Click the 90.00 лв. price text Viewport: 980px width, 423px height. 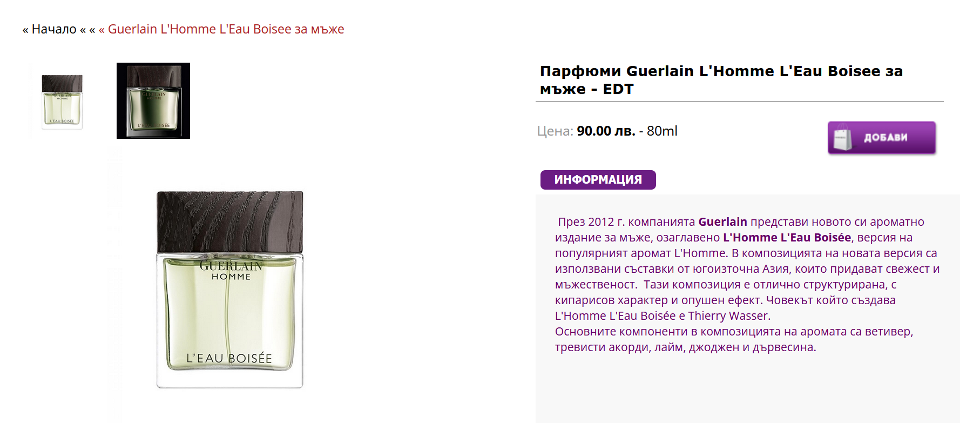click(606, 131)
